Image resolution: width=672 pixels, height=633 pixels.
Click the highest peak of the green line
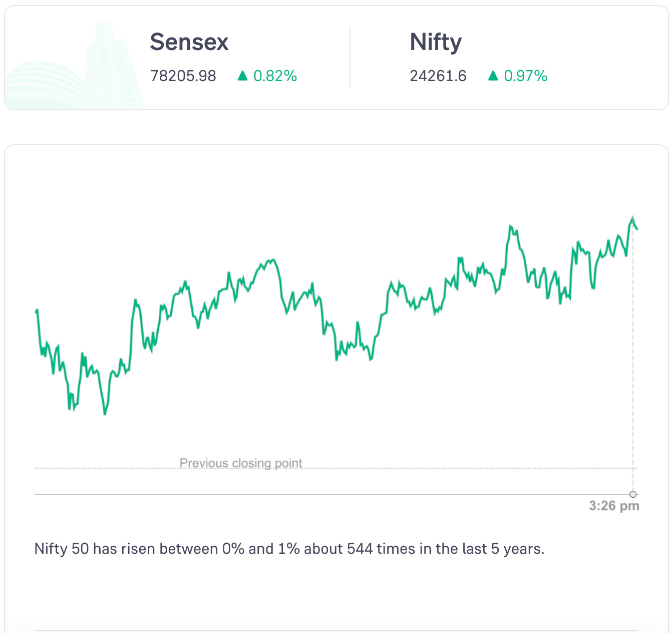pos(632,218)
